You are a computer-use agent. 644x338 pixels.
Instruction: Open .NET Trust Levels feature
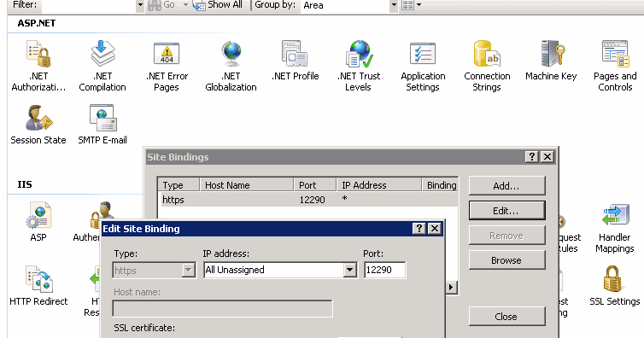[x=359, y=66]
